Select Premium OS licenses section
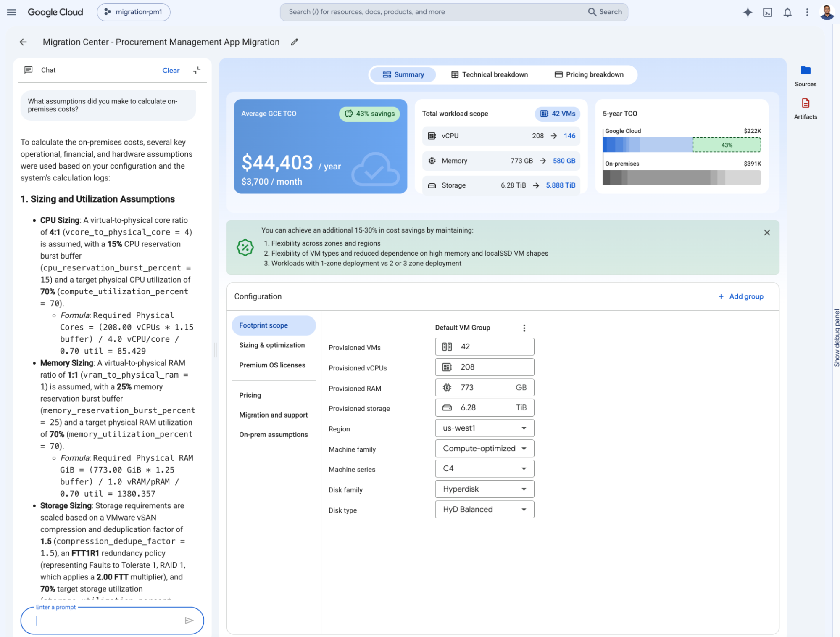The height and width of the screenshot is (637, 840). pyautogui.click(x=272, y=365)
